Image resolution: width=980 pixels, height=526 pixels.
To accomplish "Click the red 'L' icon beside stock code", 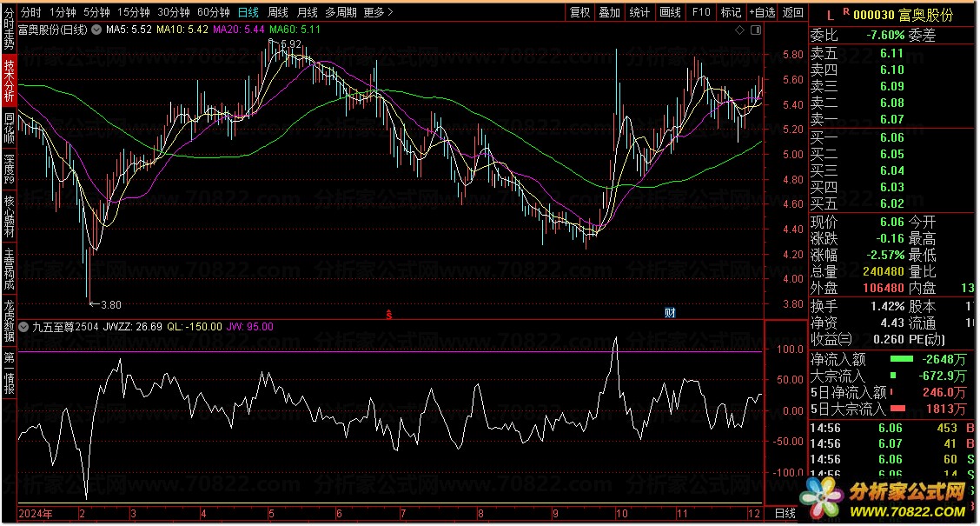I will tap(830, 15).
